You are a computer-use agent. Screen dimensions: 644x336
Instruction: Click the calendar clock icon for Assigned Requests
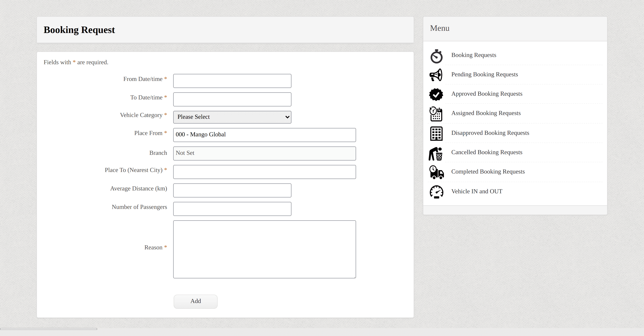pyautogui.click(x=436, y=114)
